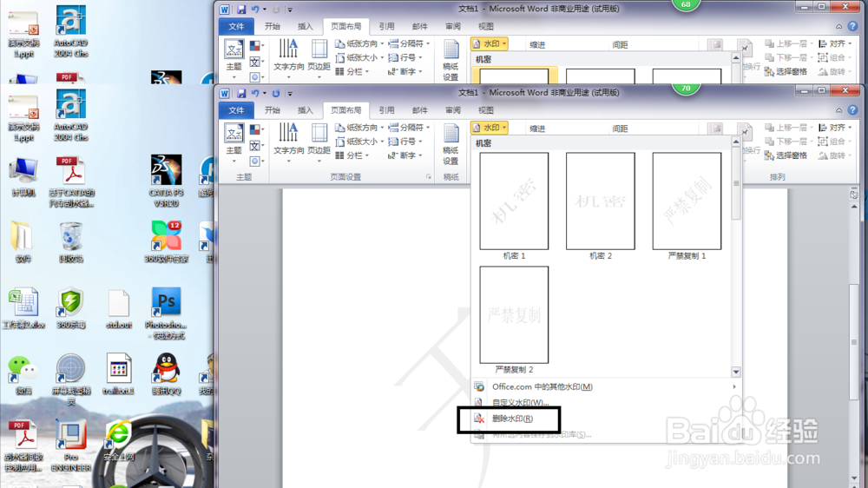The width and height of the screenshot is (868, 488).
Task: Select 计算机 desktop icon
Action: coord(23,178)
